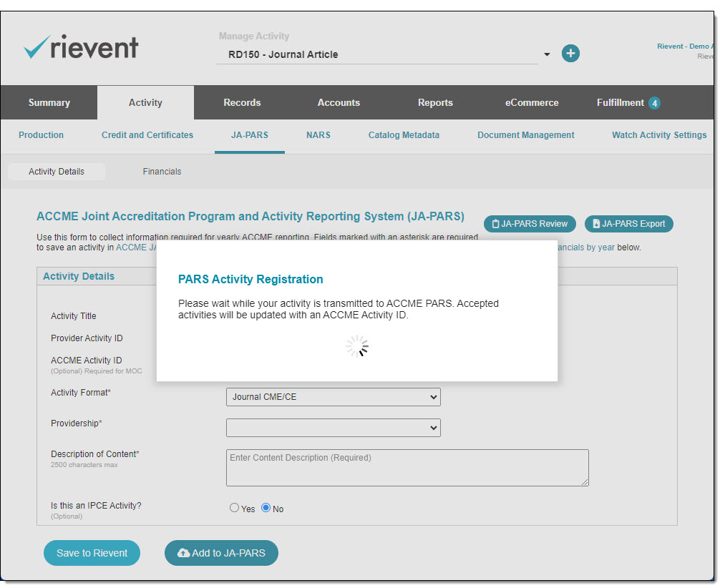Click the JA-PARS Export button
The image size is (720, 588).
point(628,224)
